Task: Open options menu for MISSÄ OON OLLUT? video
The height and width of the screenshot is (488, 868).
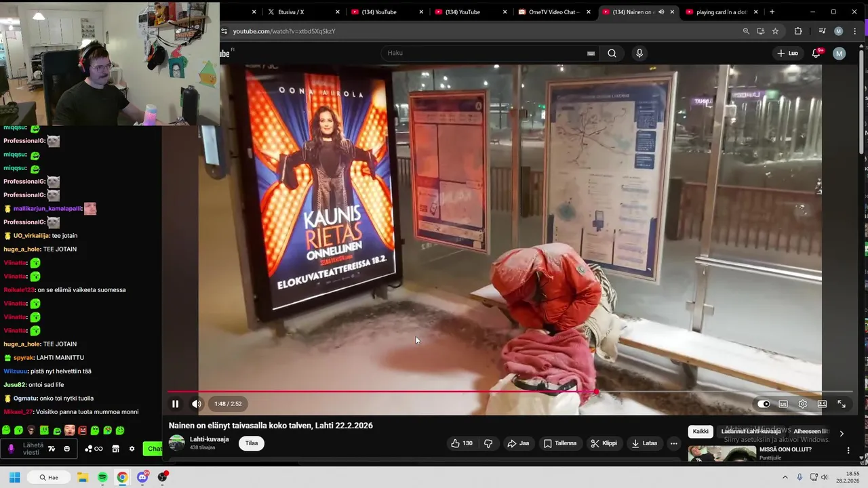Action: coord(848,450)
